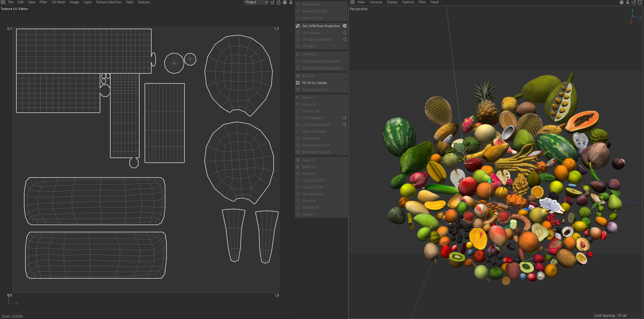This screenshot has width=644, height=319.
Task: Open the viewport hamburger menu
Action: [352, 2]
